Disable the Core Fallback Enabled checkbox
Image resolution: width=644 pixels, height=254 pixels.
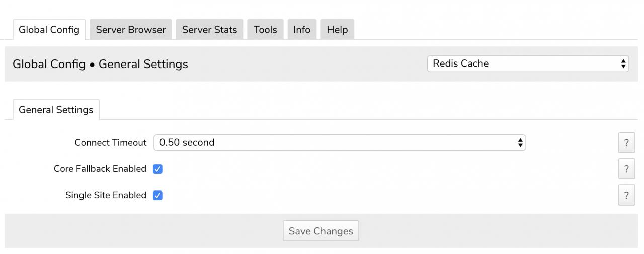pyautogui.click(x=157, y=169)
